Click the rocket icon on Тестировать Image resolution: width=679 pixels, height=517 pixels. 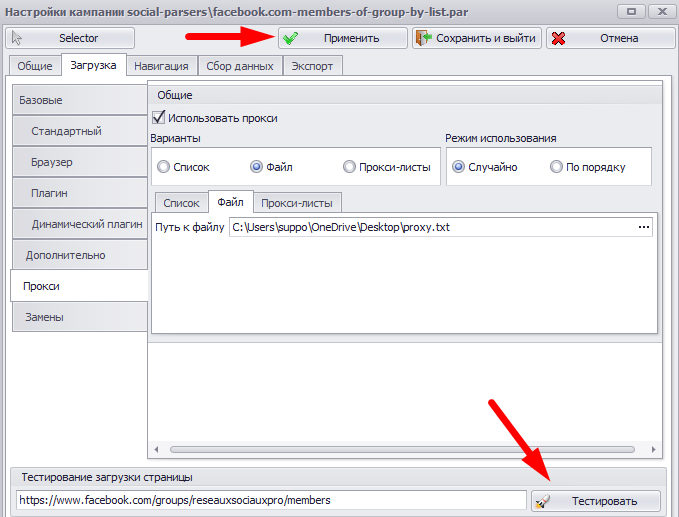543,501
